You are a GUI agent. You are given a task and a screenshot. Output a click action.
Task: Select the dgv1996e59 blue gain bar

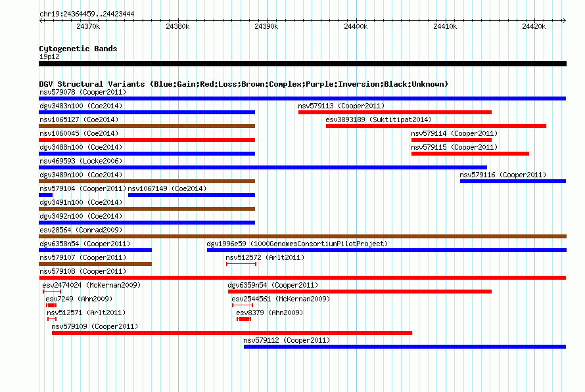coord(387,250)
